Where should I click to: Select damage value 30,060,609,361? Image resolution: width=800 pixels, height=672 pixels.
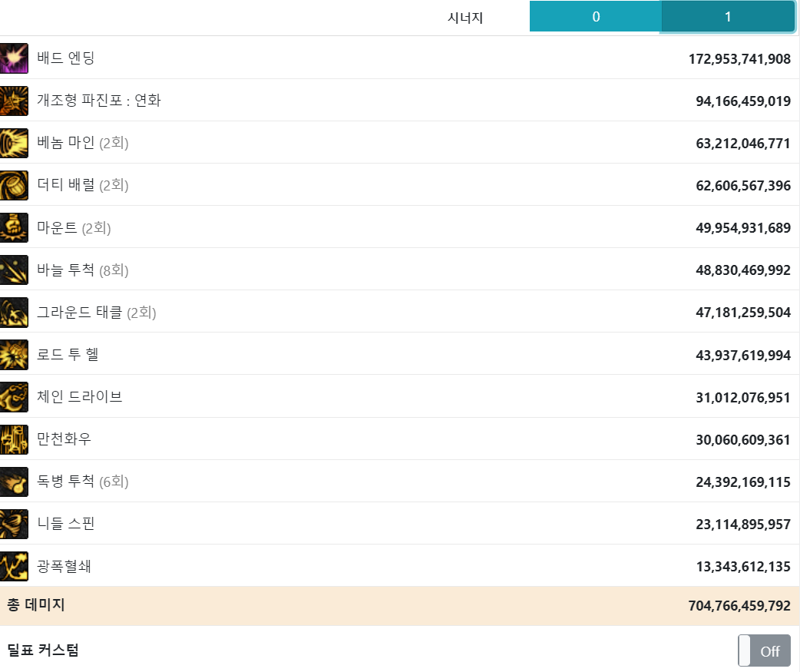click(743, 440)
